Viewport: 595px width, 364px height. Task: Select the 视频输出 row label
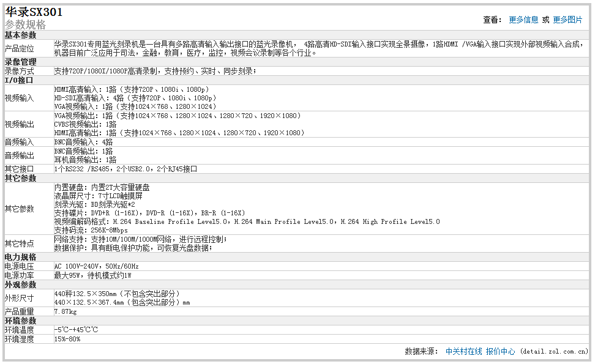click(x=20, y=124)
